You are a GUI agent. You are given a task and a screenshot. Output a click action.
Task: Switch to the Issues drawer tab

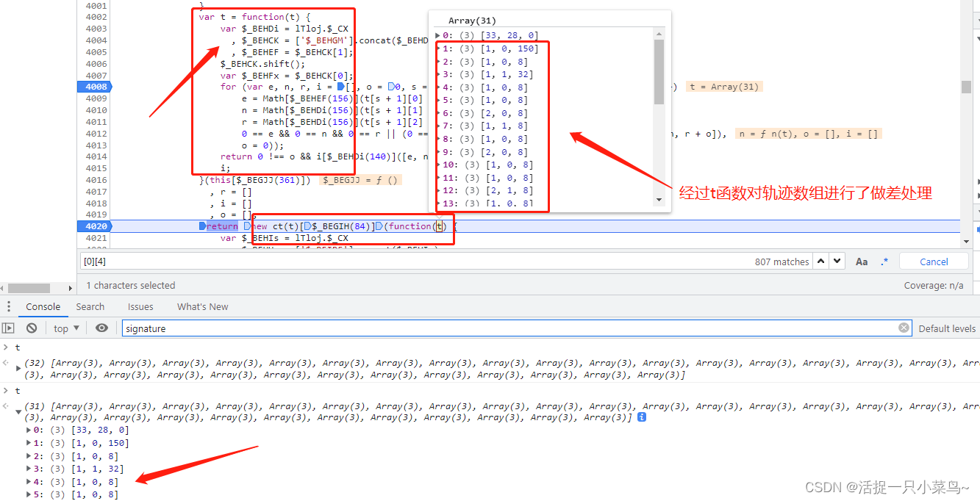tap(140, 306)
